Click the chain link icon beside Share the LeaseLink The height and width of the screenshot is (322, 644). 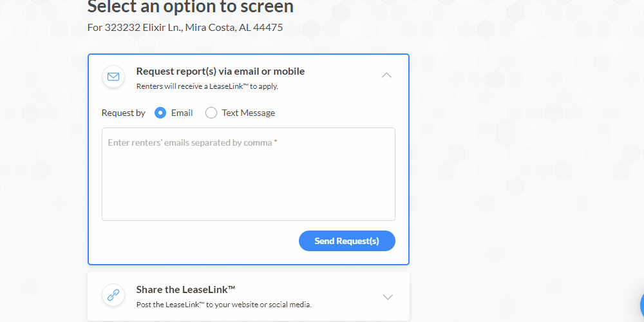pyautogui.click(x=113, y=295)
